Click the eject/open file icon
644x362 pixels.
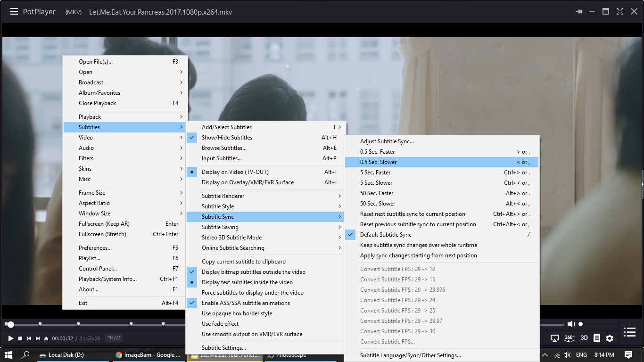coord(46,338)
